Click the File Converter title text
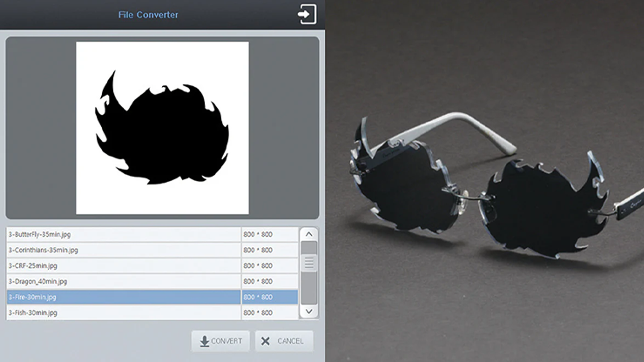644x362 pixels. [x=148, y=15]
